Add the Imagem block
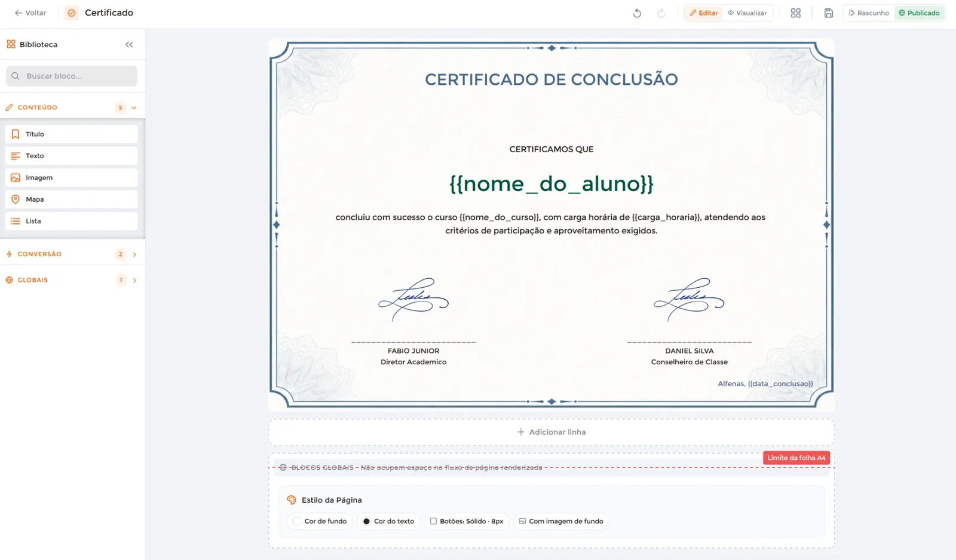The width and height of the screenshot is (956, 560). (72, 178)
